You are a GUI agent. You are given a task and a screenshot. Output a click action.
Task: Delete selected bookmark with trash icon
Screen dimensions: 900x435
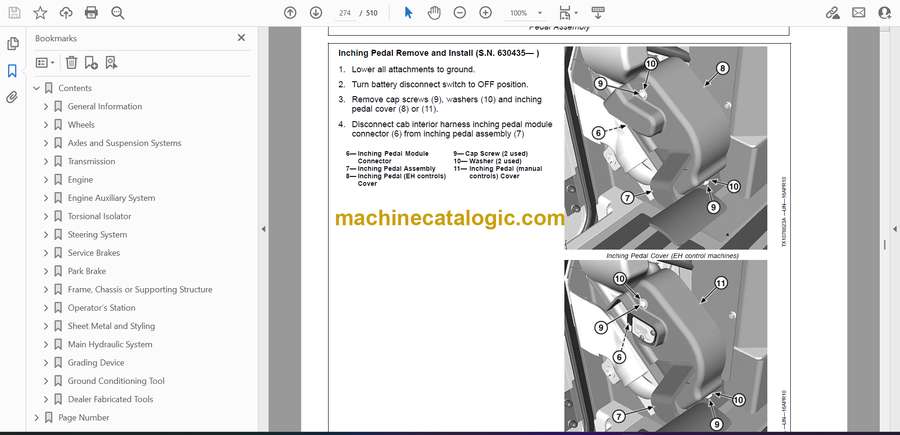(x=71, y=63)
